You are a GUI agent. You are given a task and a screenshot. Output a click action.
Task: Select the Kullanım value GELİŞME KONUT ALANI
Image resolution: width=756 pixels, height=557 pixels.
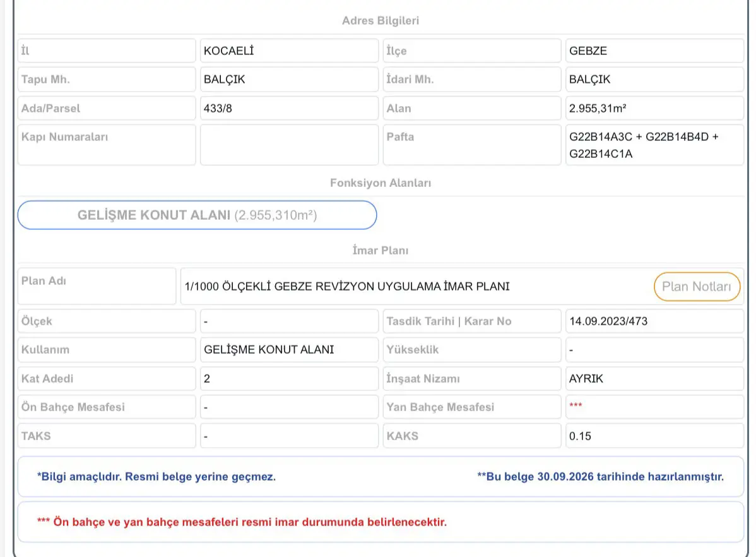tap(289, 349)
